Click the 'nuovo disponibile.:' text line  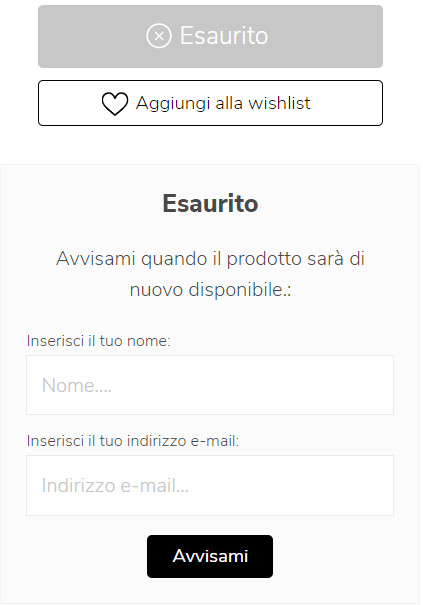click(210, 290)
